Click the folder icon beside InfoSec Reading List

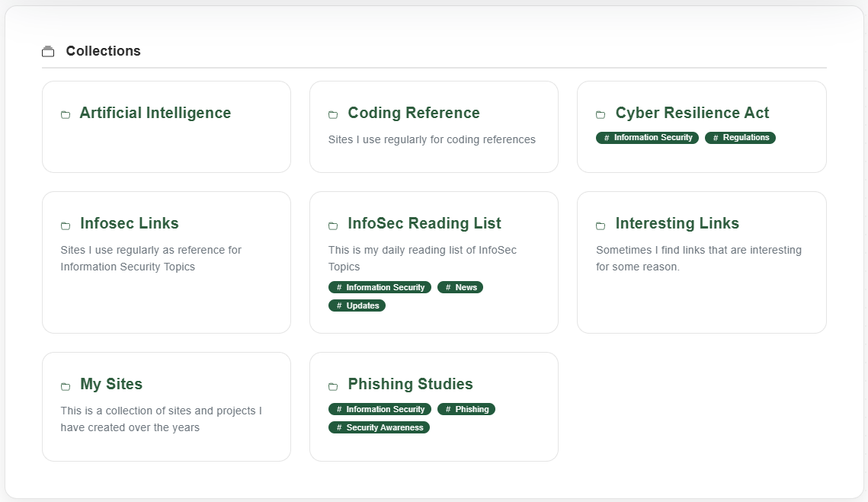[333, 225]
